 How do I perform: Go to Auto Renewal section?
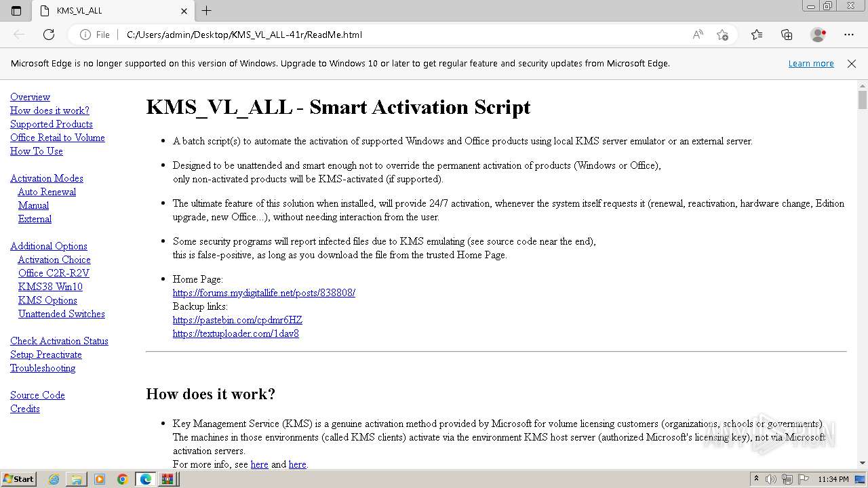(47, 192)
